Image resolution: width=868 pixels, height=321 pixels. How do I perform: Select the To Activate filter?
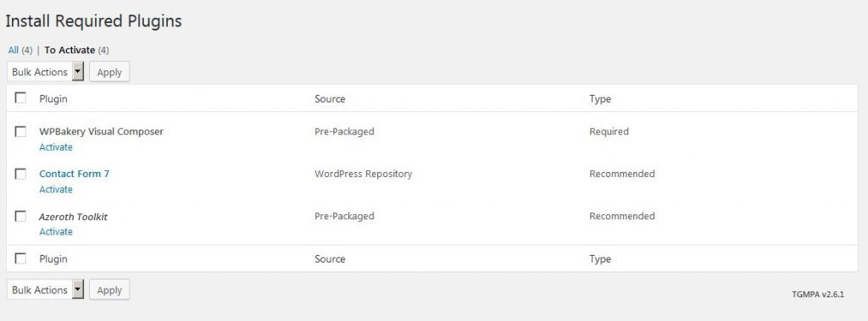[70, 50]
